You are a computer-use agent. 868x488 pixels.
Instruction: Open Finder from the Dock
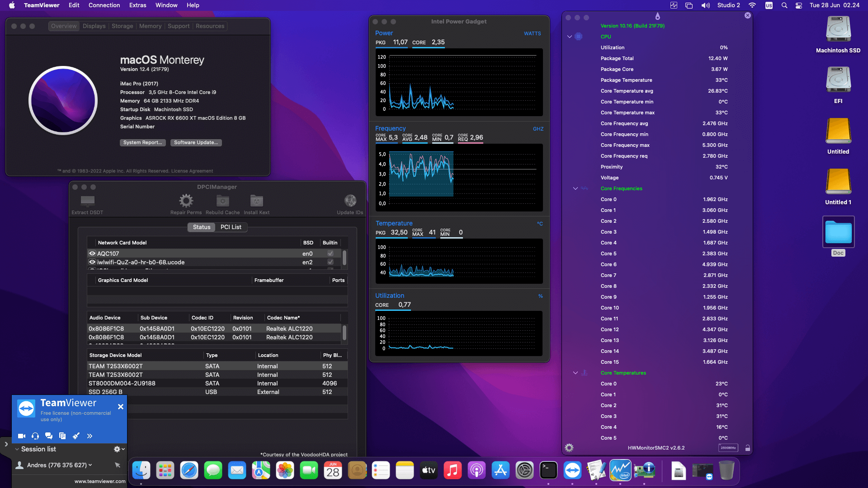tap(141, 471)
